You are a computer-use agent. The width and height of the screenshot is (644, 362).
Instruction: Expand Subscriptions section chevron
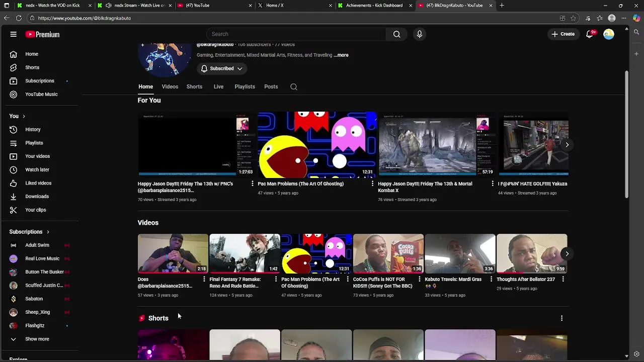48,232
